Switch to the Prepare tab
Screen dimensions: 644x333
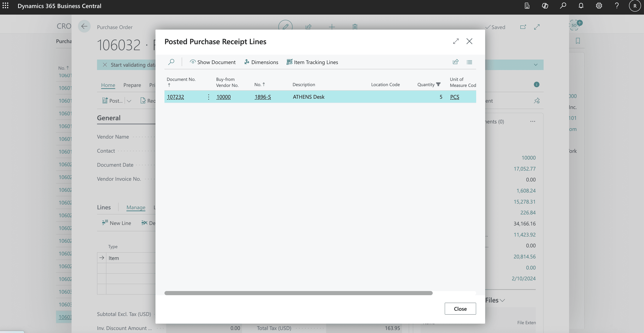132,85
